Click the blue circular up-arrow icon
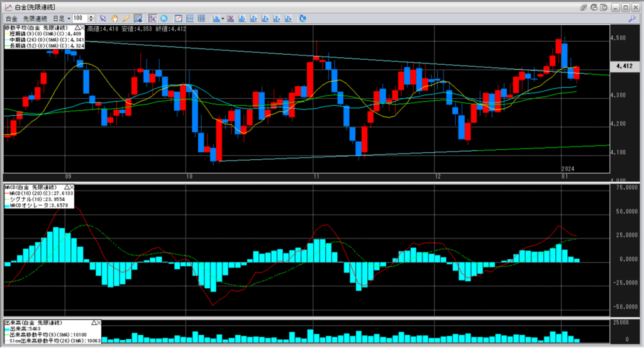This screenshot has height=348, width=644. click(x=164, y=18)
